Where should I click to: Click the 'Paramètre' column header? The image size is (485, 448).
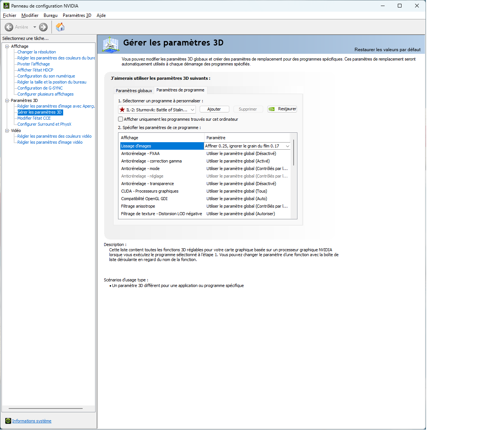(x=247, y=138)
